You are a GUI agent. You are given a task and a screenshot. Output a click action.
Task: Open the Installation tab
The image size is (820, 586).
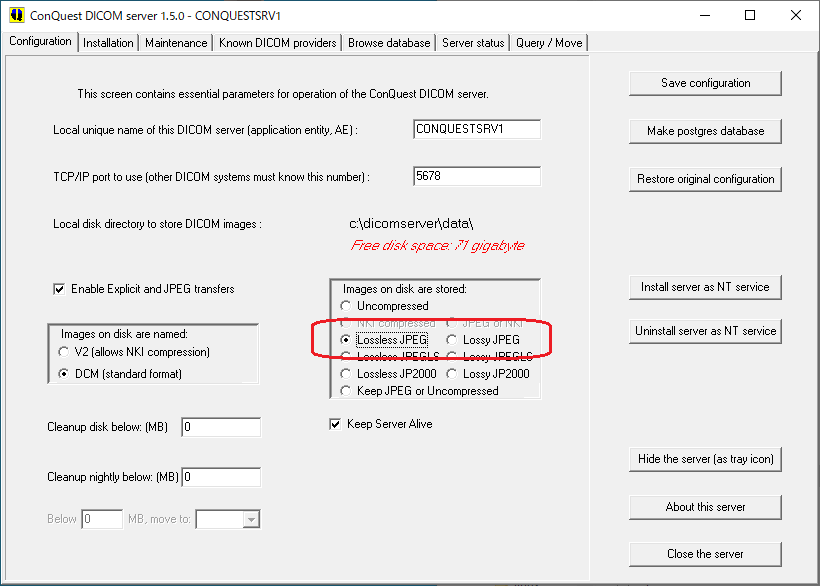(x=108, y=43)
